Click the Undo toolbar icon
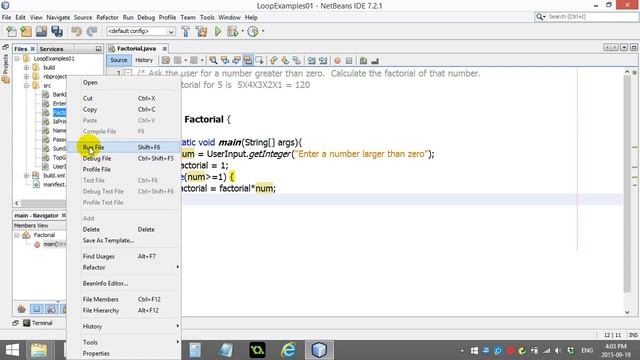640x360 pixels. coord(76,31)
